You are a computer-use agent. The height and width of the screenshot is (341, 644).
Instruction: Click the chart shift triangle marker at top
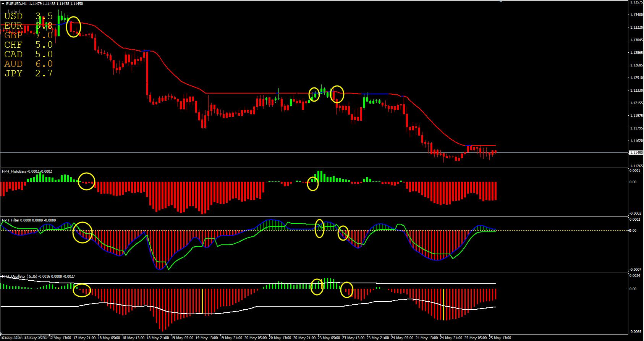[502, 2]
